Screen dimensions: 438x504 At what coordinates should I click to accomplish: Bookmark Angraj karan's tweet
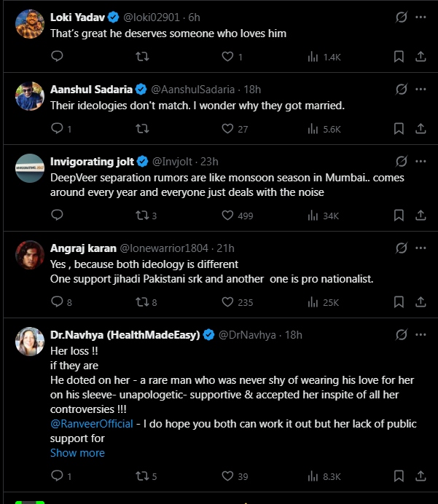(399, 302)
